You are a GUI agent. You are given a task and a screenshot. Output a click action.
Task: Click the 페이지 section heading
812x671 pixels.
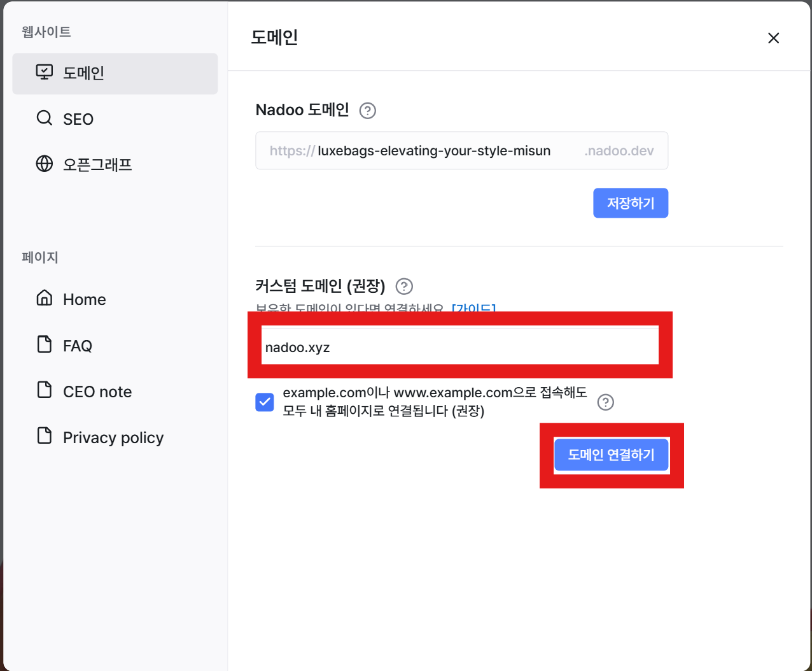(x=40, y=257)
